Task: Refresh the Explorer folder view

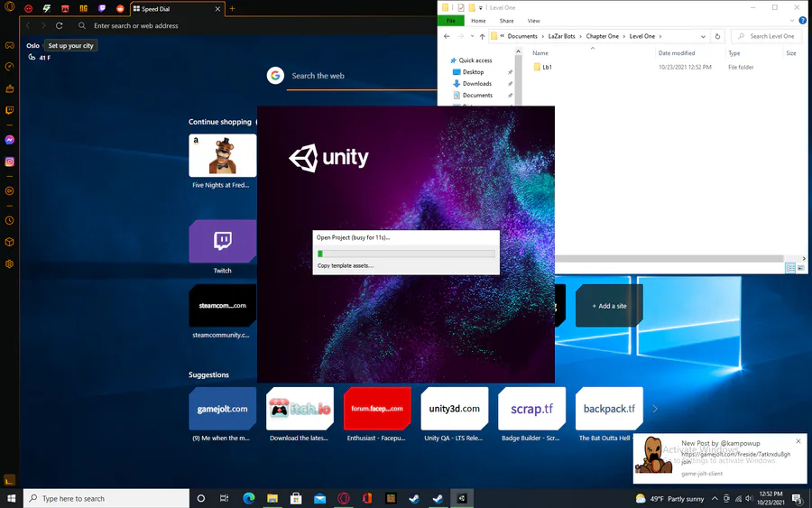Action: coord(717,36)
